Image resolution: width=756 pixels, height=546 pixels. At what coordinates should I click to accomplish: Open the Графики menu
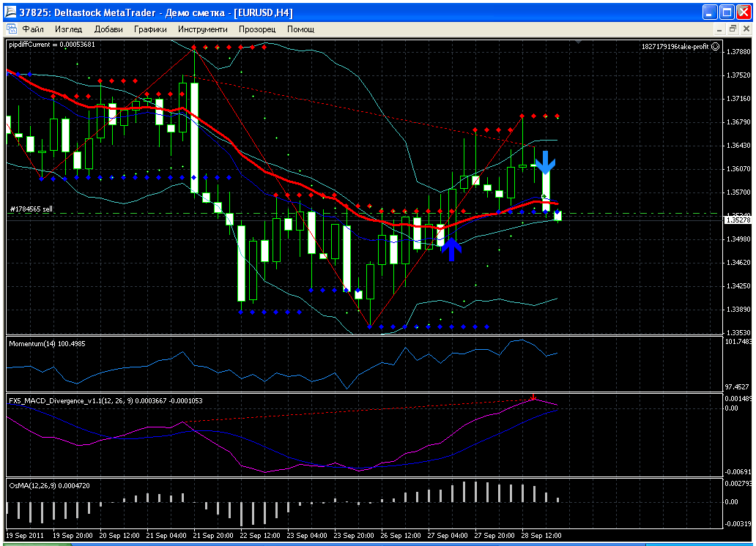pos(150,29)
